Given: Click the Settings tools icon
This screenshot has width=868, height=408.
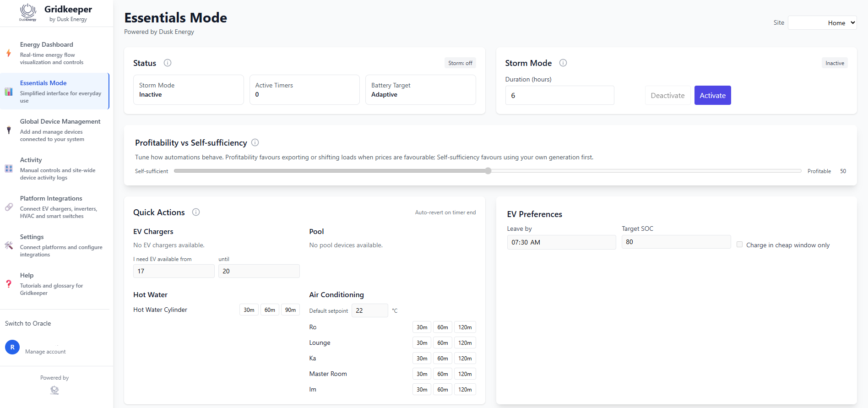Looking at the screenshot, I should [x=9, y=245].
